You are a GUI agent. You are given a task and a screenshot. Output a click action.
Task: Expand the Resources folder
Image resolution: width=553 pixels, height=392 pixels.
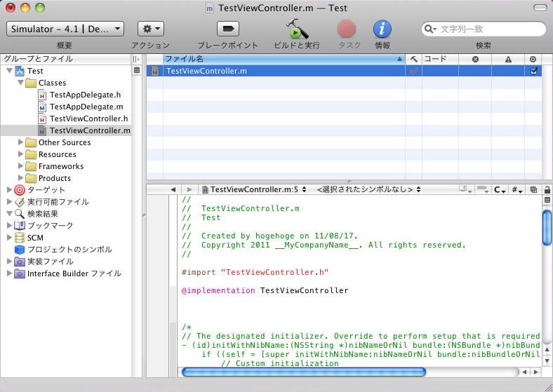click(21, 154)
